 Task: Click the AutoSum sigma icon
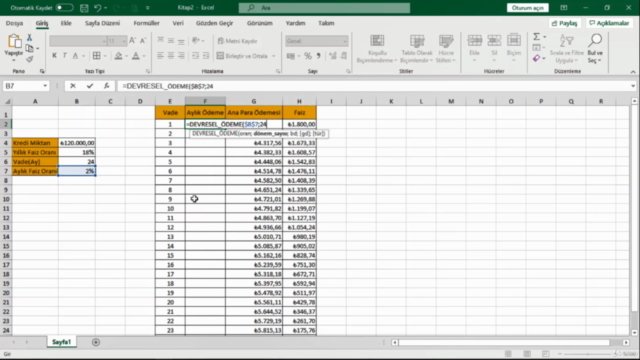(x=537, y=37)
